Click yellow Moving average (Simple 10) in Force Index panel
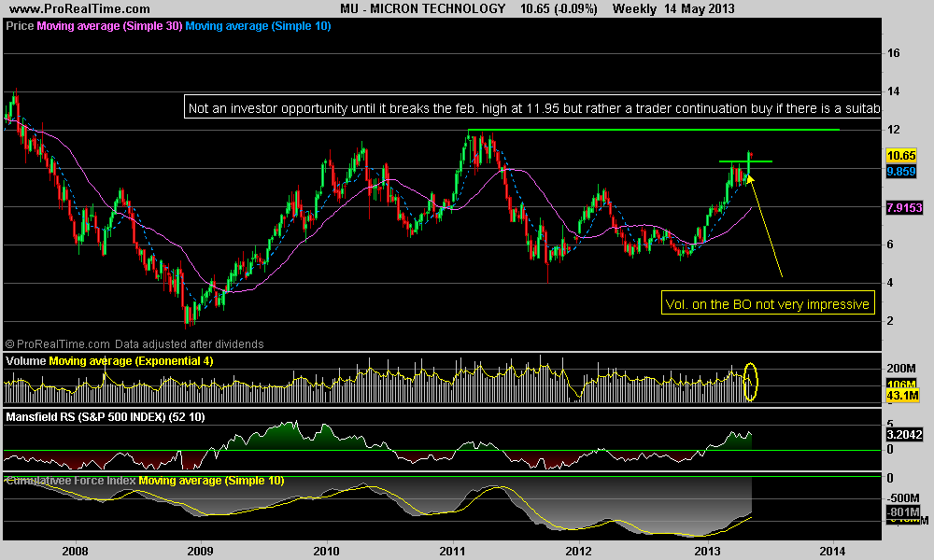This screenshot has width=934, height=560. coord(211,481)
